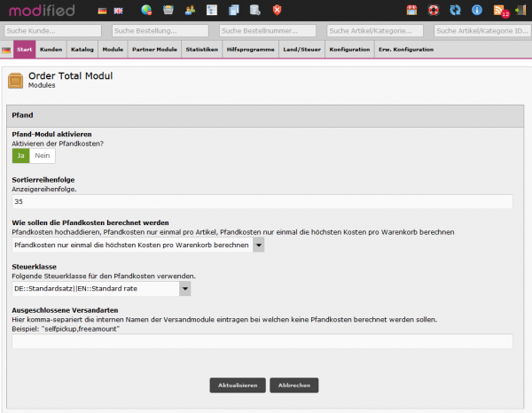Expand the Steuerklasse tax class dropdown

point(101,288)
